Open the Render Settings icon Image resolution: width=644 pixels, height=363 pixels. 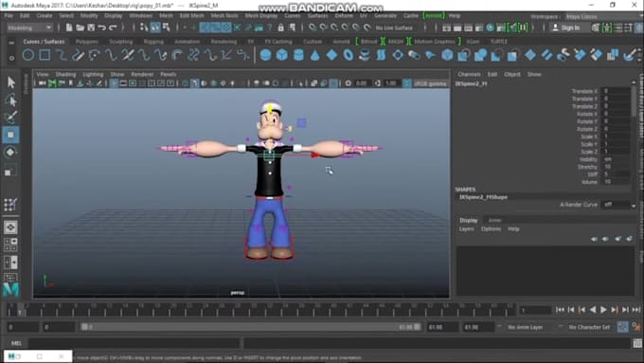[x=479, y=27]
